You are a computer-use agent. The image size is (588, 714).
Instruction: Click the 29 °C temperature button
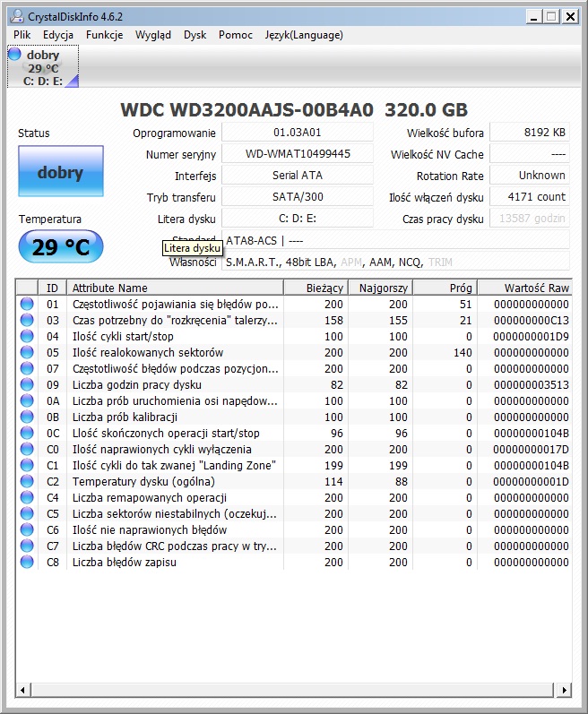click(x=61, y=246)
